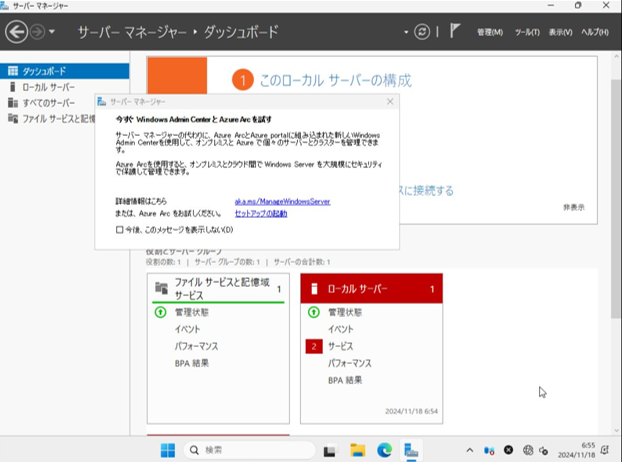Image resolution: width=622 pixels, height=462 pixels.
Task: Click パフォーマンス in the file services tile
Action: pyautogui.click(x=196, y=346)
